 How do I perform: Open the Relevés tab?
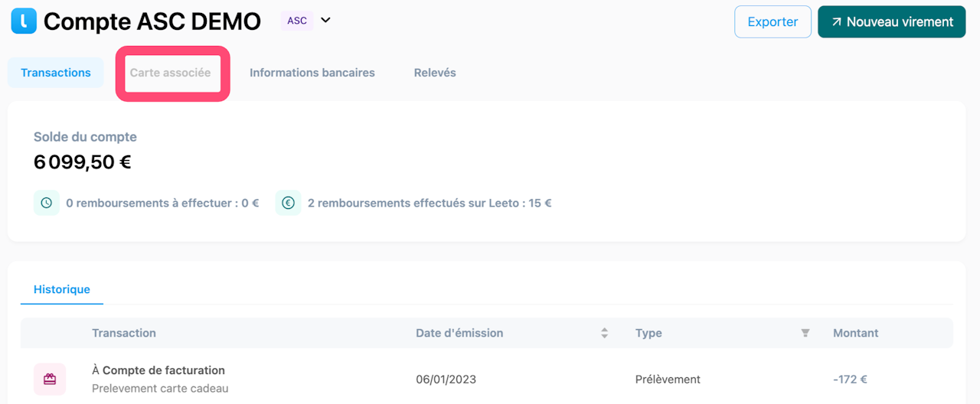tap(435, 73)
